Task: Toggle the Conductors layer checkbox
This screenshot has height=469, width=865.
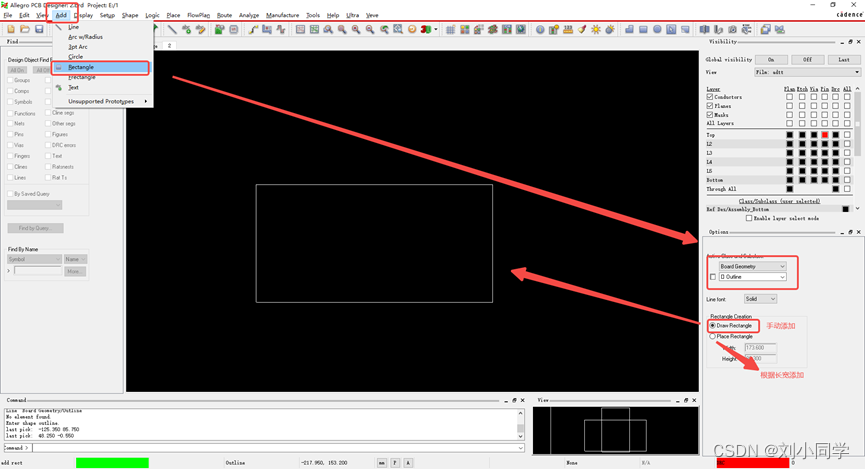Action: coord(710,97)
